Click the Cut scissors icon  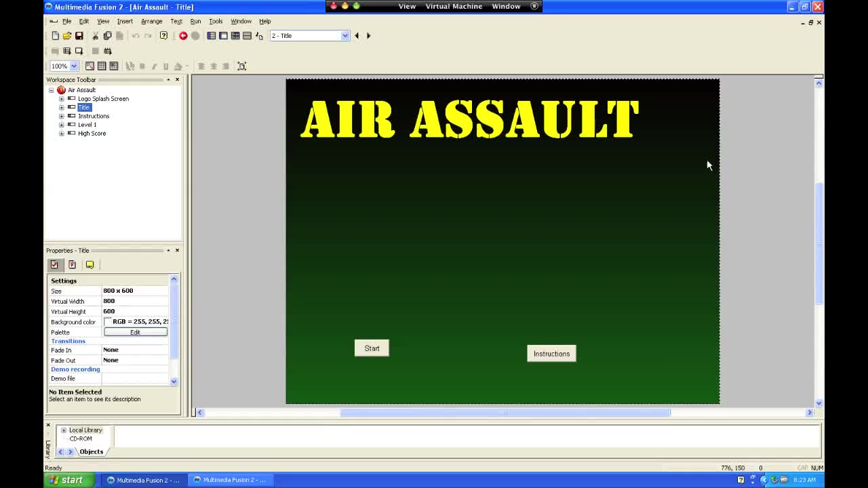tap(96, 35)
